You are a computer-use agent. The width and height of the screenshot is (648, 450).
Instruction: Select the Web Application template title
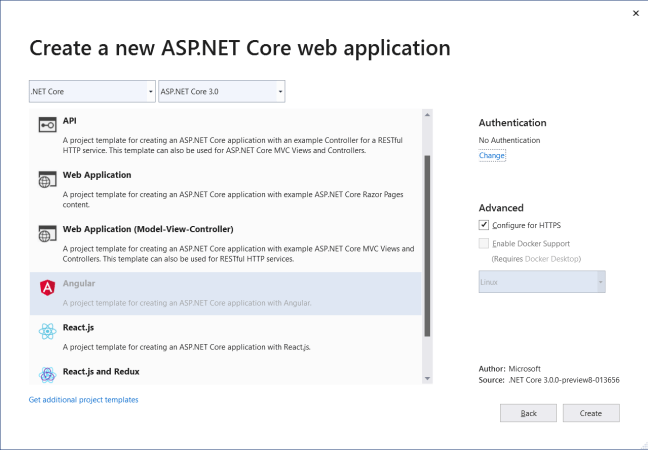pyautogui.click(x=97, y=175)
